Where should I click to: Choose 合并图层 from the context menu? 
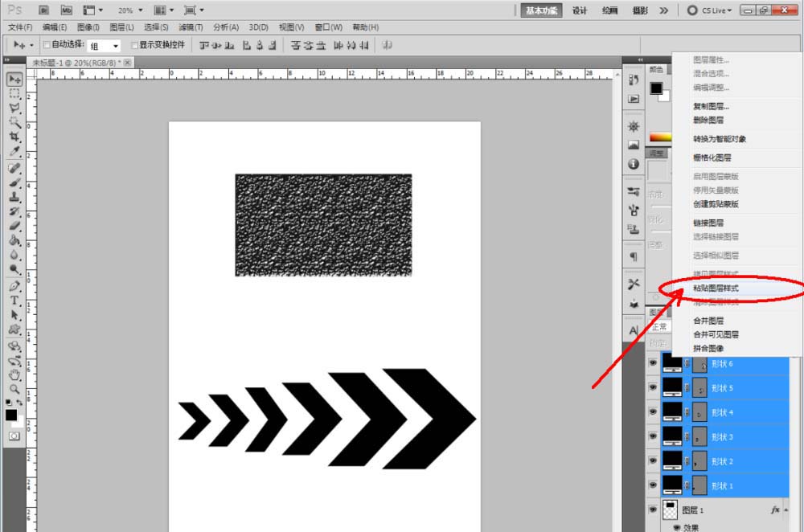point(708,321)
